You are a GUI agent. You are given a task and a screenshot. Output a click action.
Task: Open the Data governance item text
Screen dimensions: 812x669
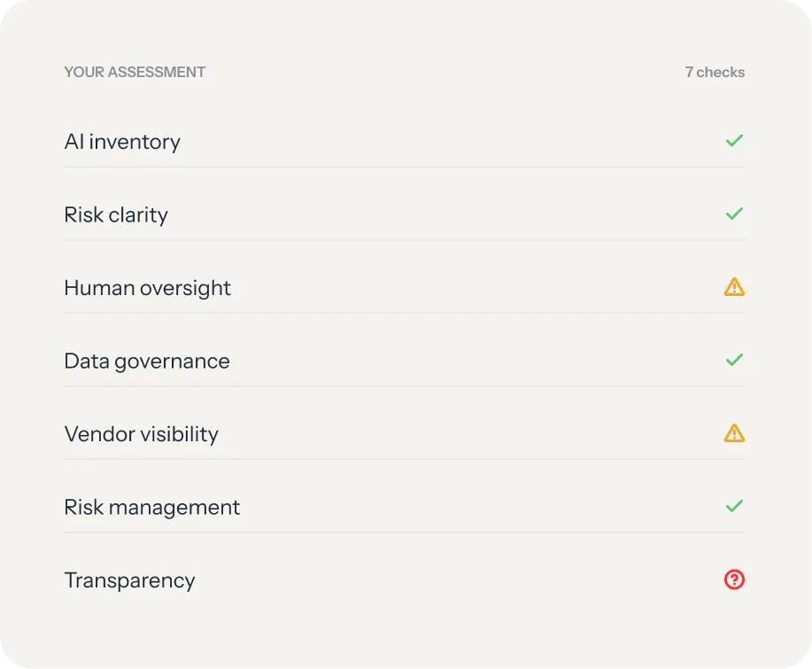(147, 362)
